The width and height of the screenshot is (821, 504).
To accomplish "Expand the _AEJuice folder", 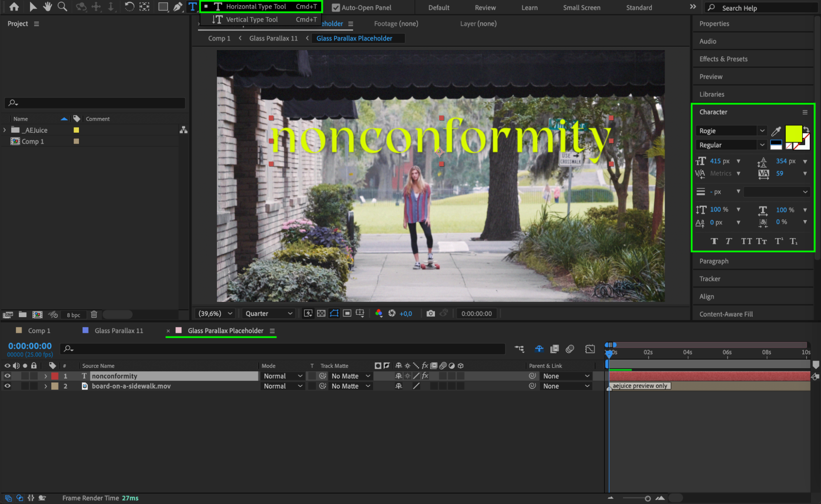I will [5, 130].
